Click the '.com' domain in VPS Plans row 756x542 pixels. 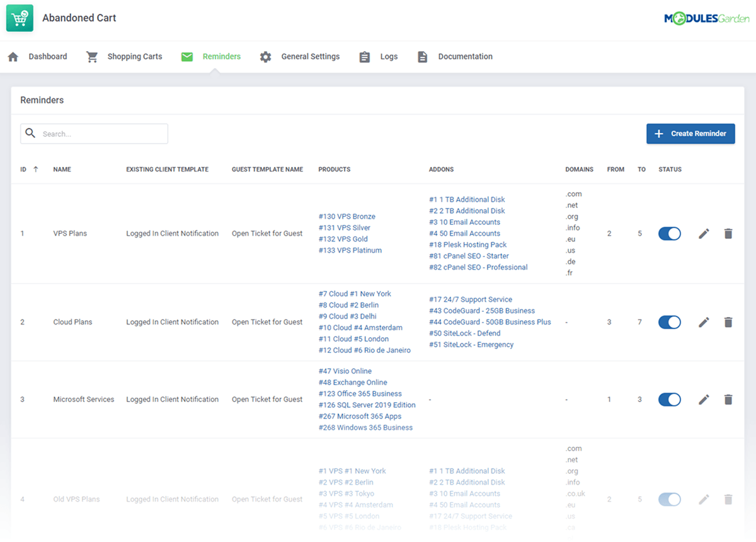(573, 194)
